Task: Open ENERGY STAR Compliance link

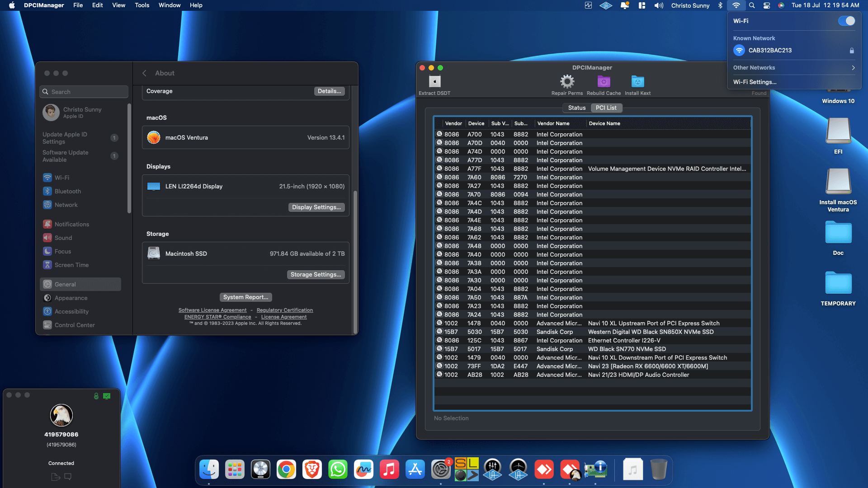Action: click(217, 317)
